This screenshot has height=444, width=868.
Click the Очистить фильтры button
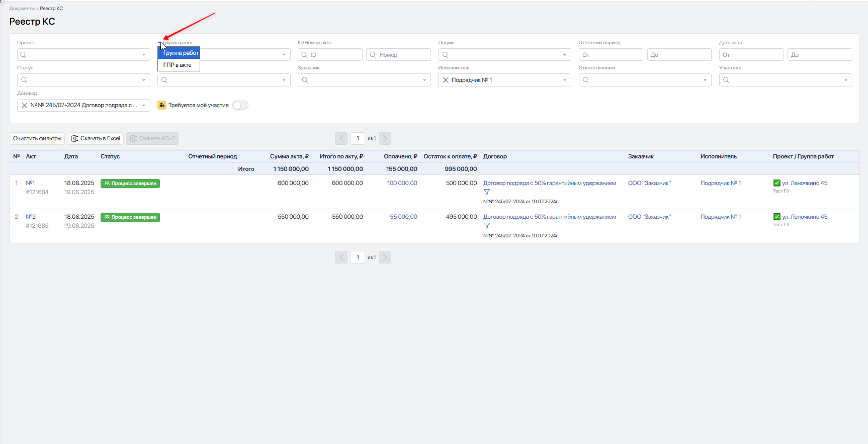pos(37,138)
